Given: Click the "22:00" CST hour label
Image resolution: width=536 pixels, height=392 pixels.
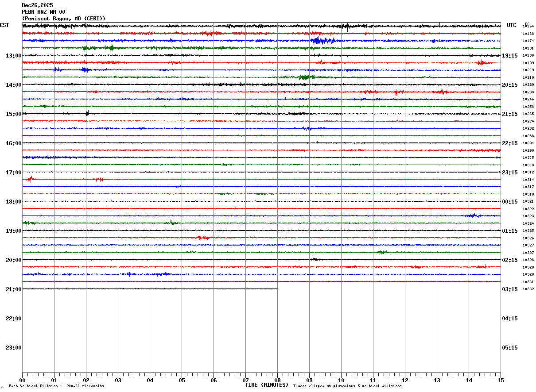Looking at the screenshot, I should click(x=13, y=319).
